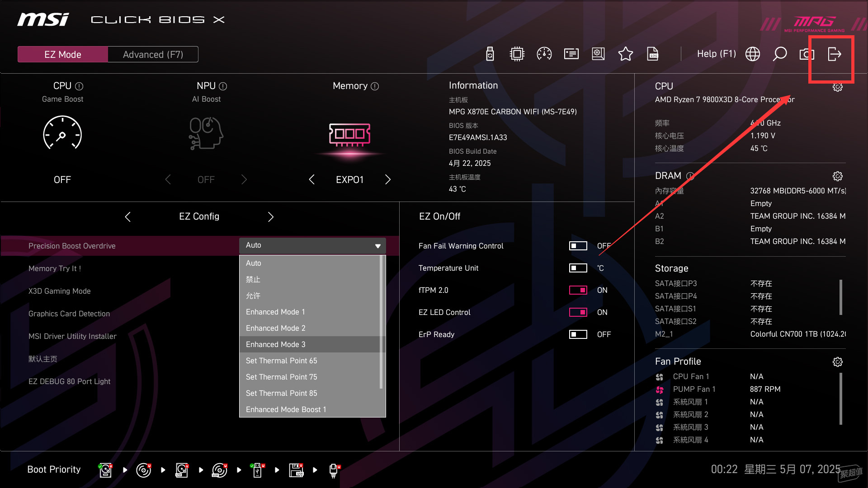Open Help (F1)
Image resolution: width=868 pixels, height=488 pixels.
click(x=716, y=54)
